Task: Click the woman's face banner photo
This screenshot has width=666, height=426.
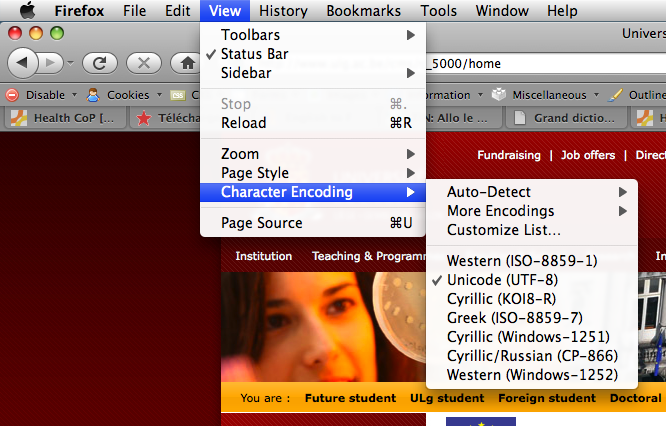Action: [x=323, y=327]
